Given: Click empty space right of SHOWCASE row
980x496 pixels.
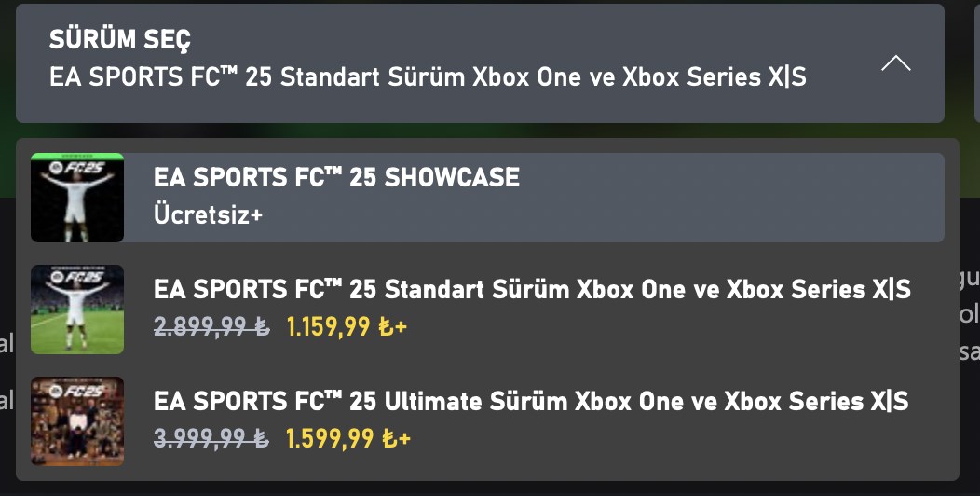Looking at the screenshot, I should (745, 198).
